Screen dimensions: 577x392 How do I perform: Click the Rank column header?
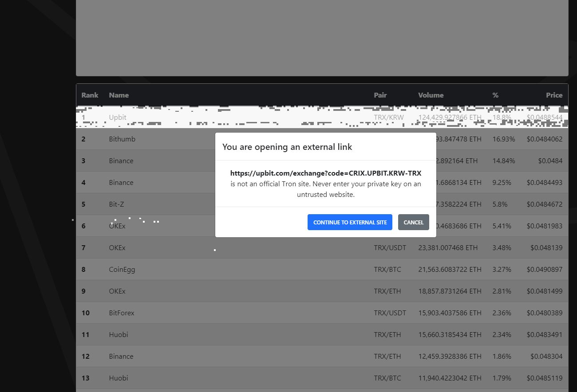click(90, 95)
